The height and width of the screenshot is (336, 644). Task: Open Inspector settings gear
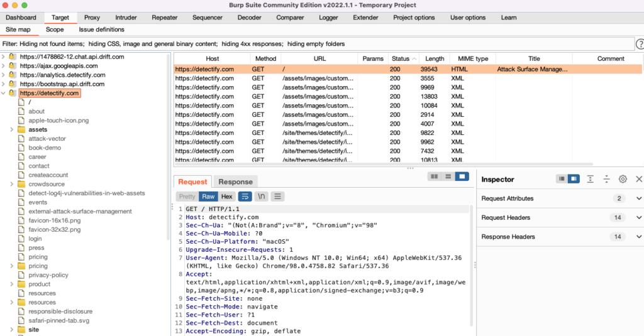(x=623, y=179)
